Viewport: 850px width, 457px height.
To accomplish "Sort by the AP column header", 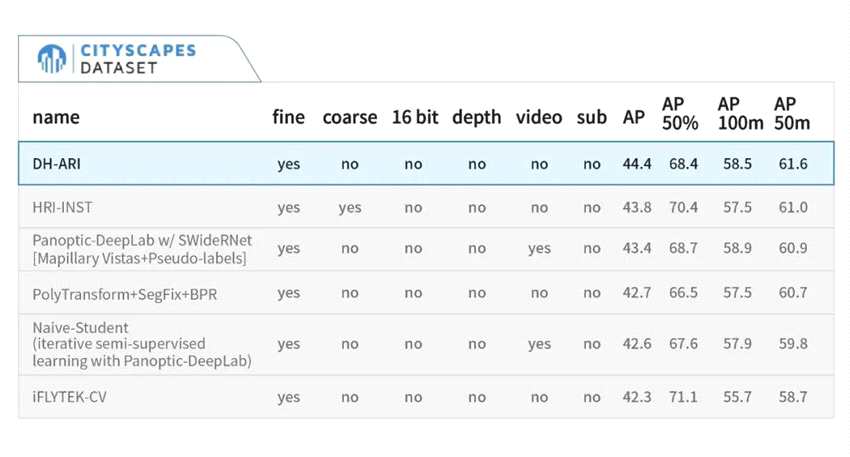I will point(634,117).
